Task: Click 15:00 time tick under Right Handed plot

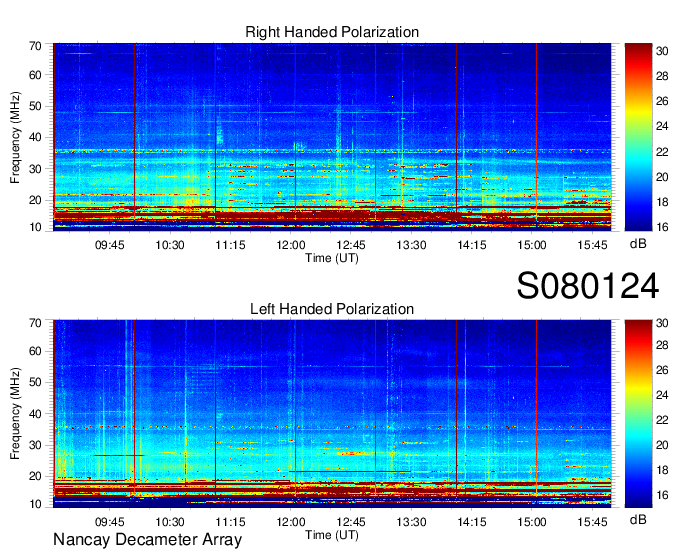Action: 532,245
